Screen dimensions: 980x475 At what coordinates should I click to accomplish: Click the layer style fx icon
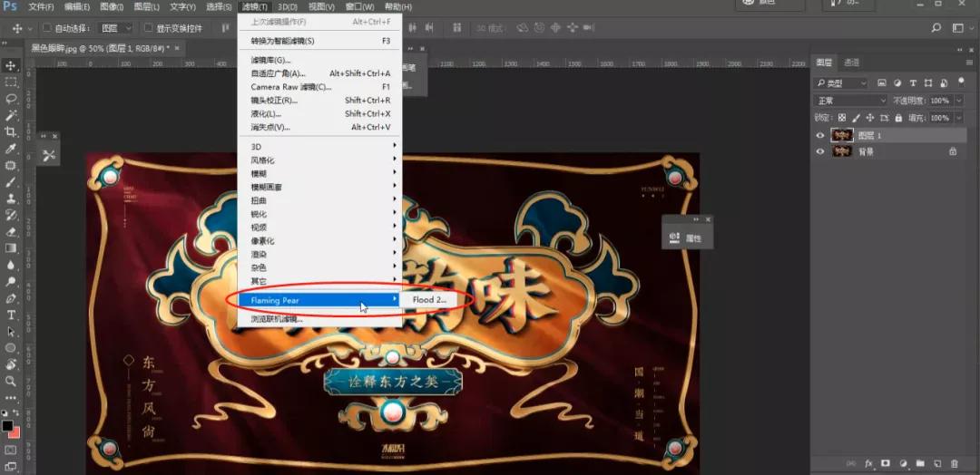(x=868, y=464)
